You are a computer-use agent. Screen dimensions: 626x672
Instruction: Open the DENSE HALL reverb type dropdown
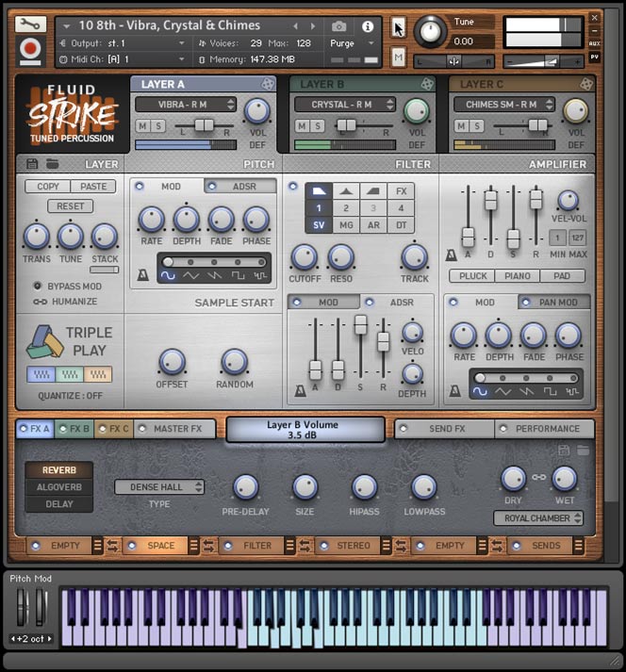click(x=159, y=487)
